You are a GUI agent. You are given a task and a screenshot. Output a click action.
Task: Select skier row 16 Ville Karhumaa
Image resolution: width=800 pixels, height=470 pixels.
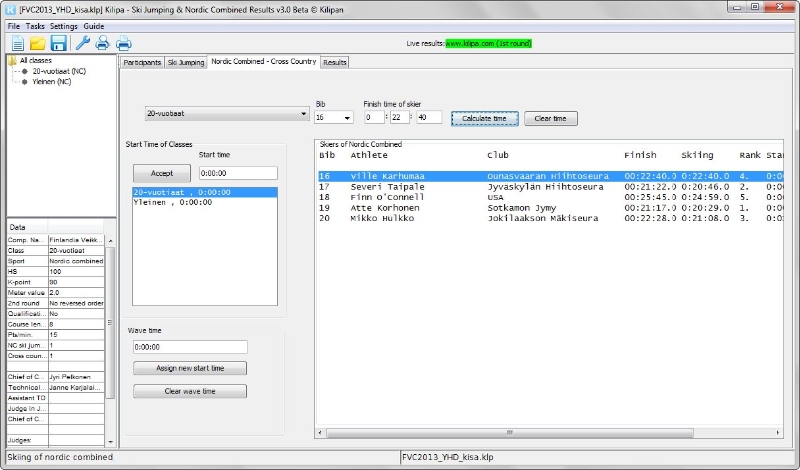coord(551,176)
